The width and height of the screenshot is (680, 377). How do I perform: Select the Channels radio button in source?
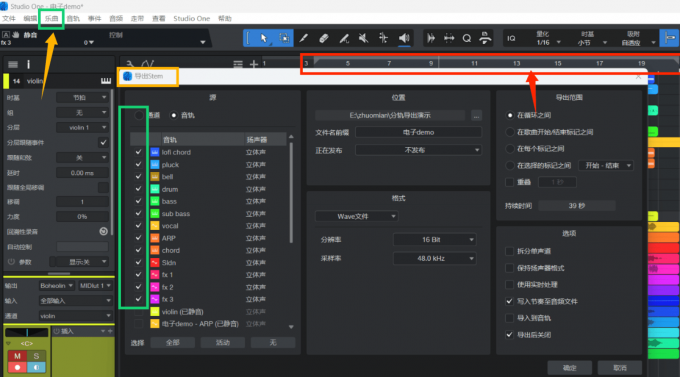[x=139, y=115]
